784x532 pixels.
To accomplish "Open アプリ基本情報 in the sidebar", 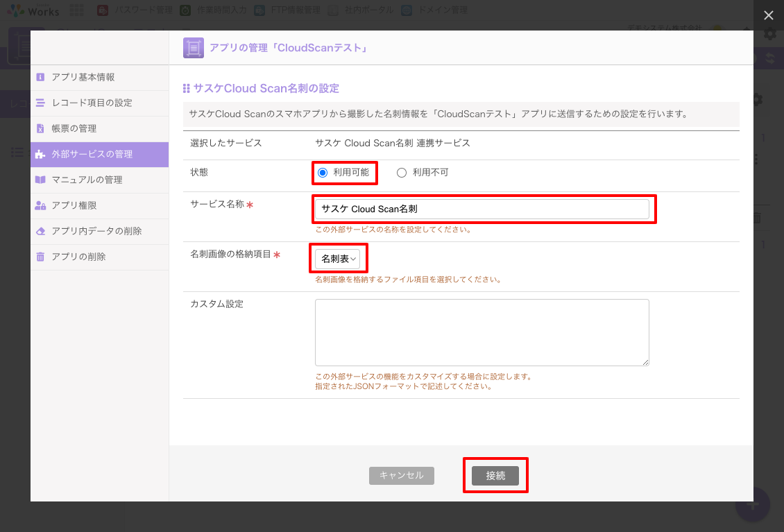I will (83, 77).
